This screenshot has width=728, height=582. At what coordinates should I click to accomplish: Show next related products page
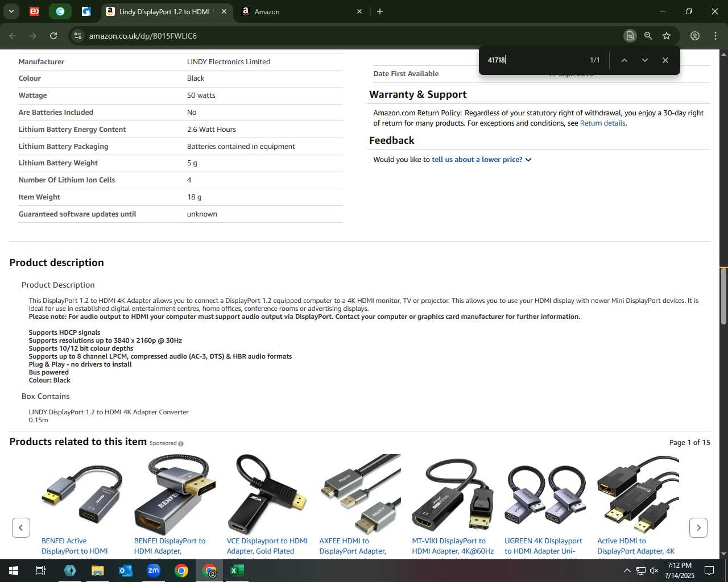[x=698, y=527]
